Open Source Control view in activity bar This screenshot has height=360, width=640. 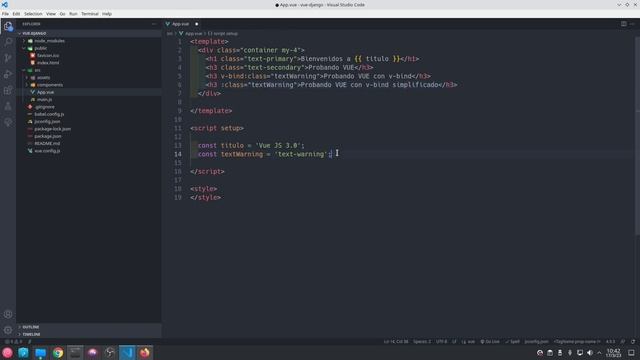click(x=8, y=58)
